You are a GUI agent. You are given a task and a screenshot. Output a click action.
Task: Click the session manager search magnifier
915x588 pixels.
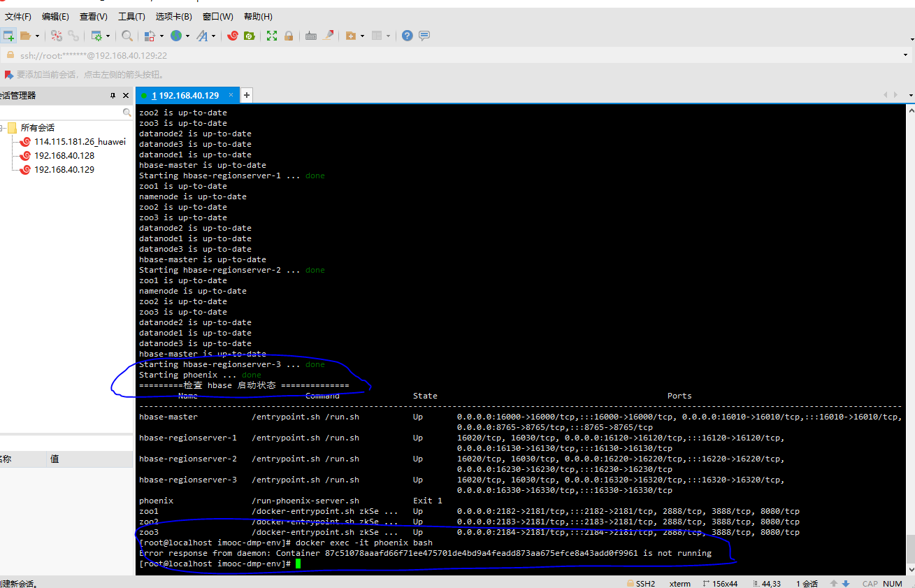tap(127, 113)
